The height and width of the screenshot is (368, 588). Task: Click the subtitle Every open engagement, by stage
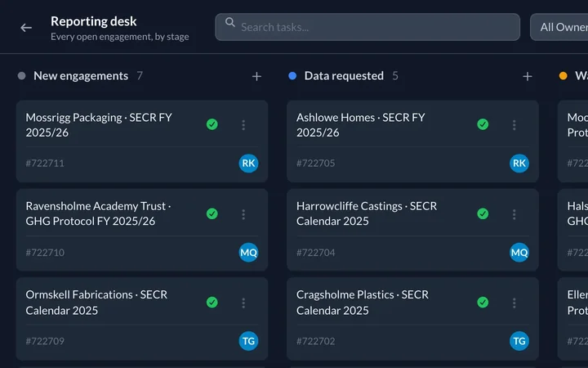click(x=119, y=37)
